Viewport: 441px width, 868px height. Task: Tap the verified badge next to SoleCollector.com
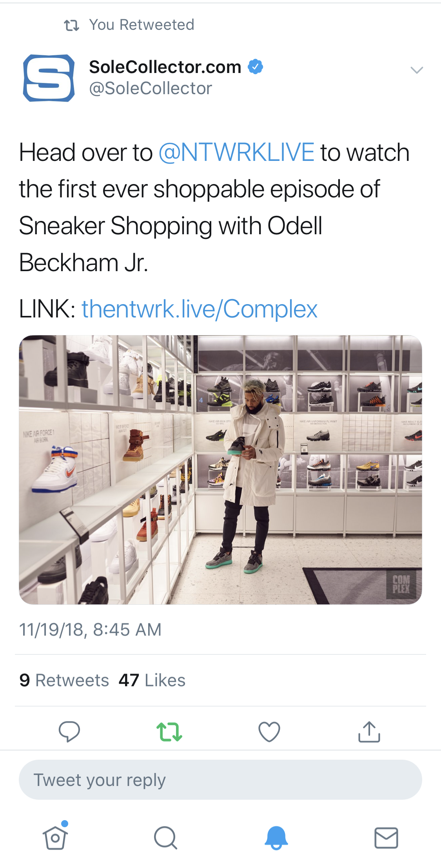[255, 67]
